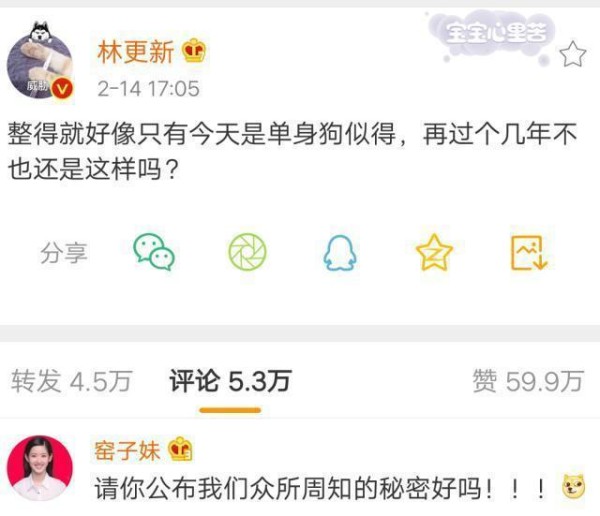This screenshot has width=600, height=516.
Task: Share to WeChat Moments camera-shutter icon
Action: coord(247,252)
